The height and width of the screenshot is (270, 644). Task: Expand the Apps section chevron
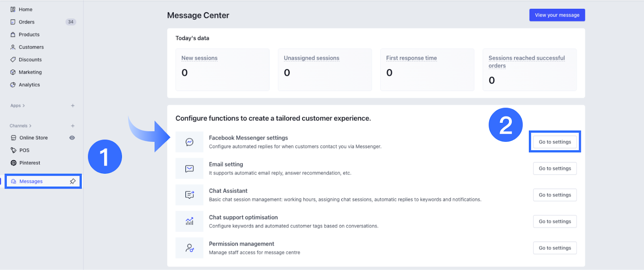(x=24, y=106)
